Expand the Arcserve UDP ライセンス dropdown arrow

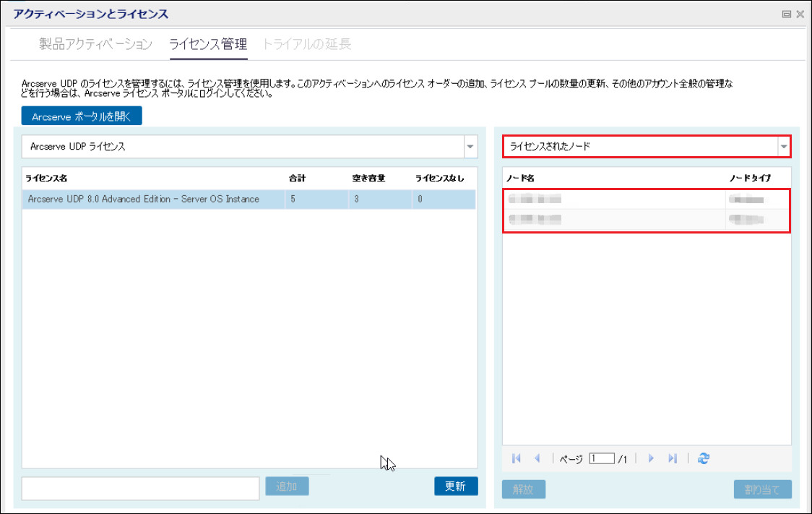tap(470, 147)
